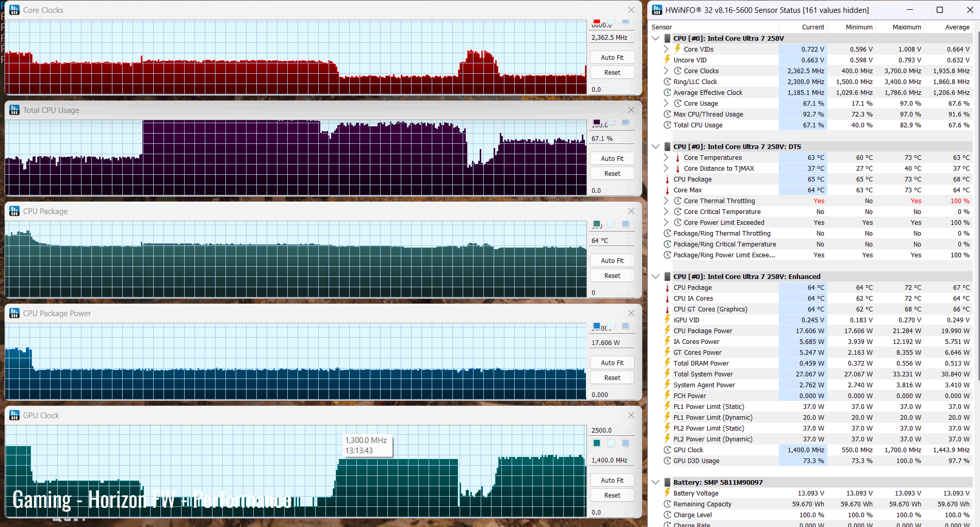Viewport: 980px width, 527px height.
Task: Click the lightning icon beside Total System Power
Action: (667, 374)
